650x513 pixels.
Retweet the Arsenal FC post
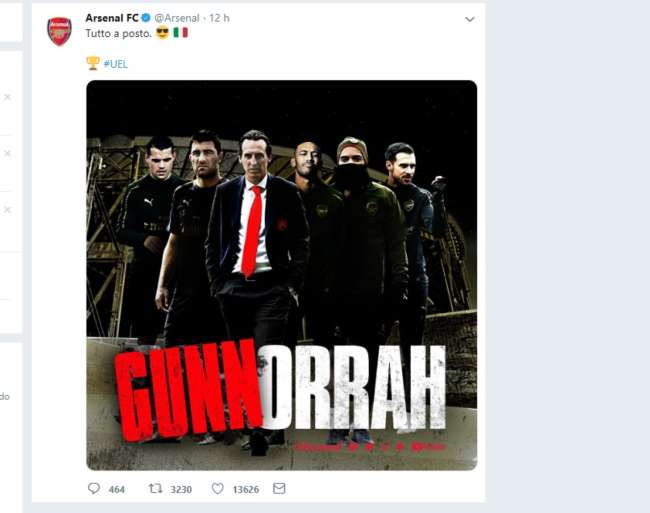point(155,489)
